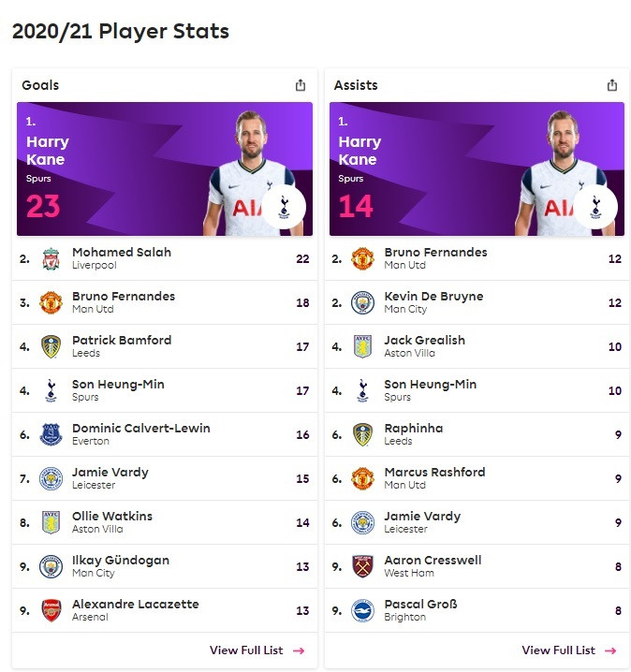Select Harry Kane top scorer banner in Goals

pyautogui.click(x=165, y=168)
